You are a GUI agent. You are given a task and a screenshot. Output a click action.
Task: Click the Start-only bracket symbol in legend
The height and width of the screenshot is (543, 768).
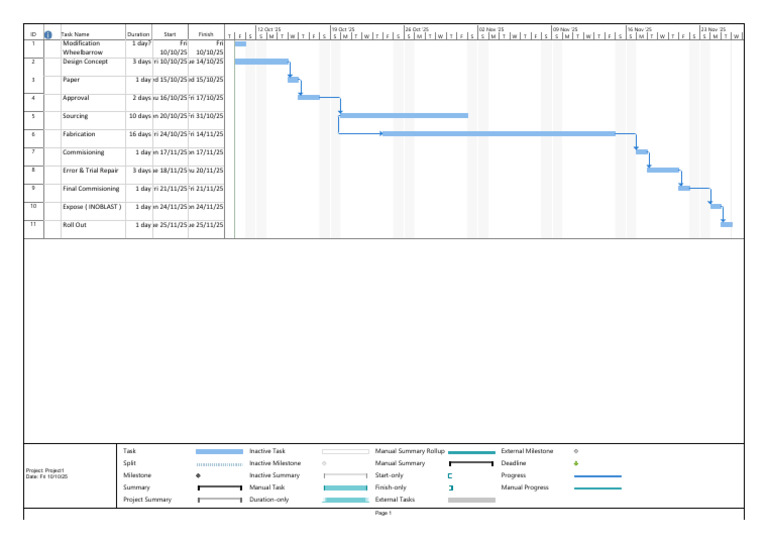pyautogui.click(x=450, y=475)
